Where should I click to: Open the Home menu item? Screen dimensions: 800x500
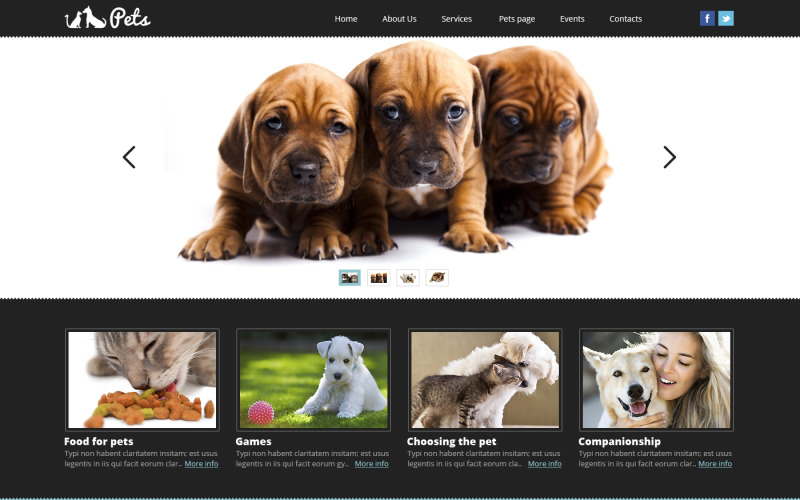pos(346,19)
